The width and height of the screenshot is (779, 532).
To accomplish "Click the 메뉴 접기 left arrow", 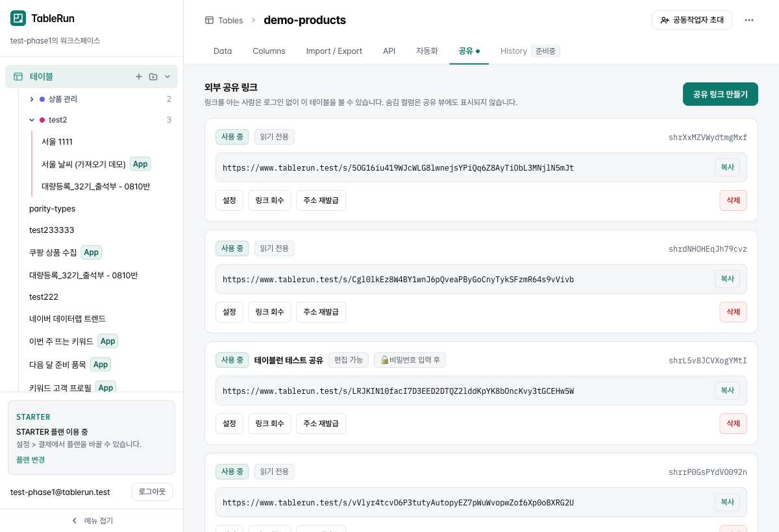I will pyautogui.click(x=74, y=520).
